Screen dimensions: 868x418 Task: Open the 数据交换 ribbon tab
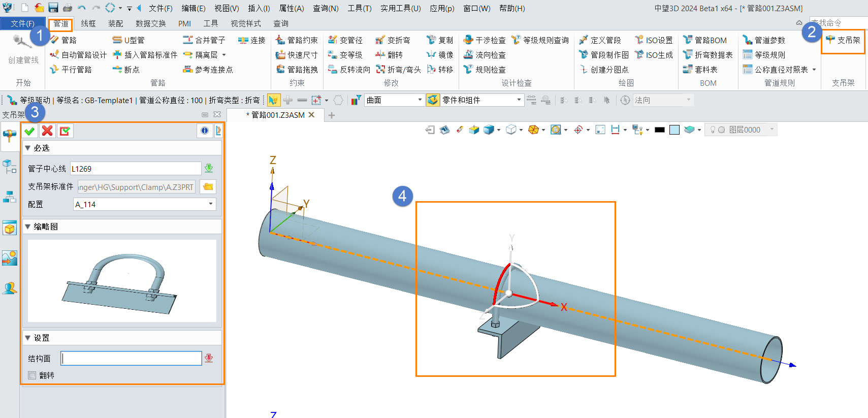coord(151,23)
